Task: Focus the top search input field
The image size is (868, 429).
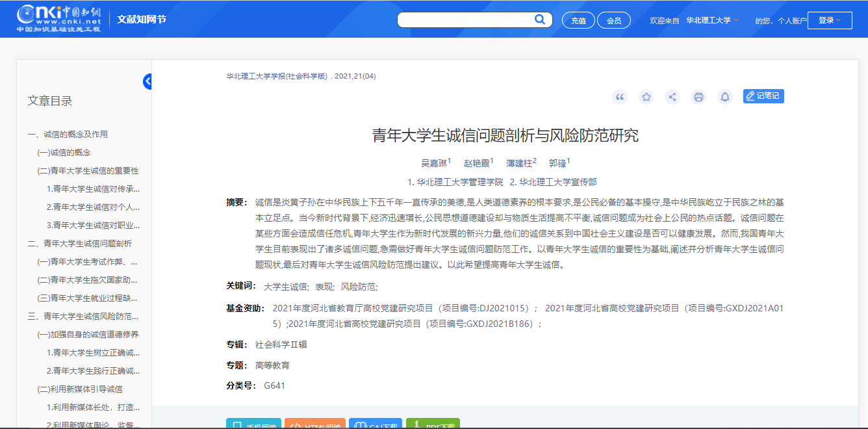Action: click(465, 19)
